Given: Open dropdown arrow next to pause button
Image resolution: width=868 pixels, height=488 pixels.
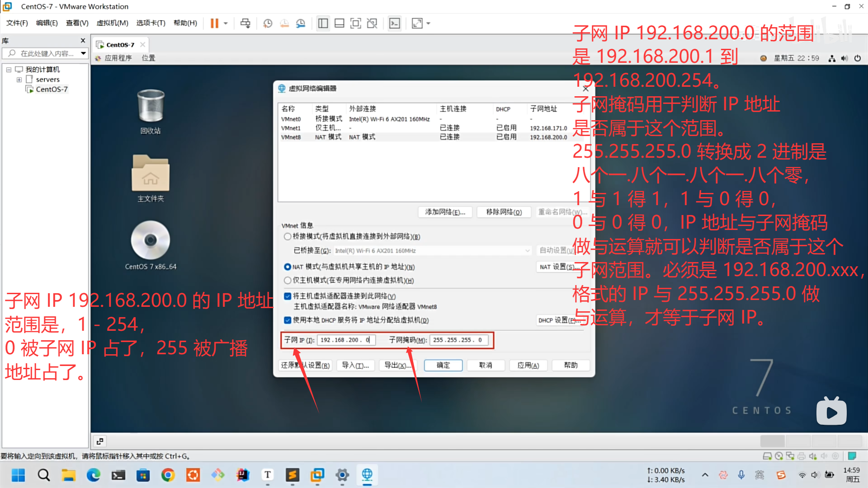Looking at the screenshot, I should (226, 23).
